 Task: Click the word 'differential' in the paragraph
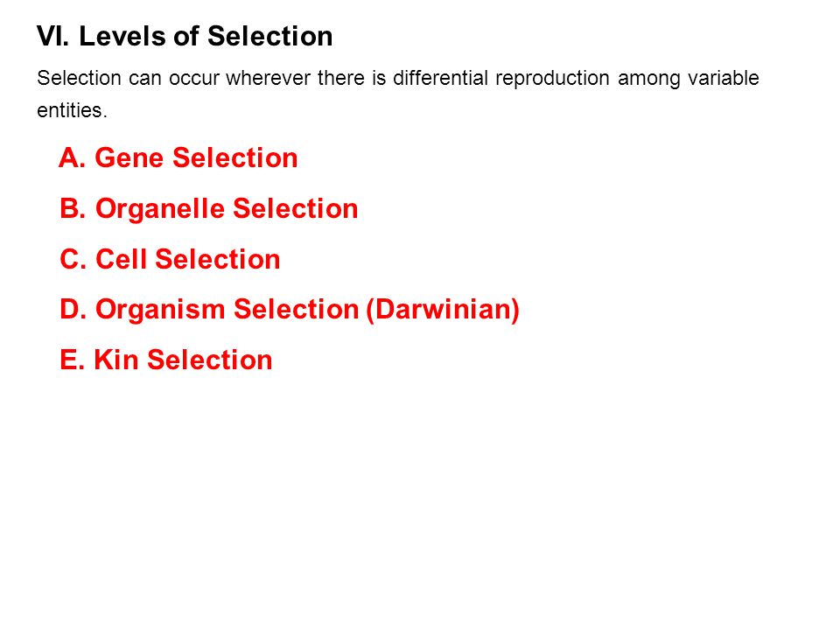pos(440,78)
